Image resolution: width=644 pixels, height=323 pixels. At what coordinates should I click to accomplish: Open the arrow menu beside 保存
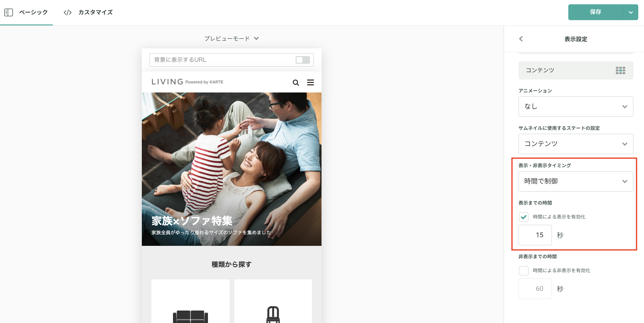pos(631,12)
